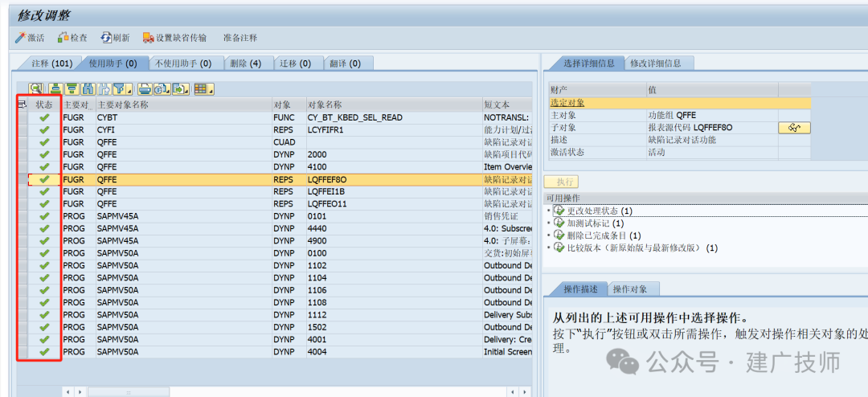Click the LQFFEO11 object name cell
The height and width of the screenshot is (397, 868).
point(394,204)
